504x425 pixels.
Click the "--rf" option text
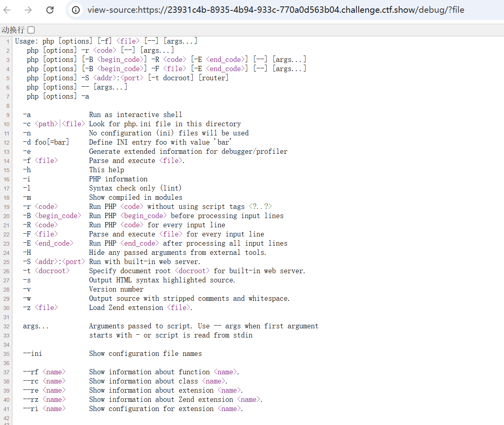tap(31, 372)
